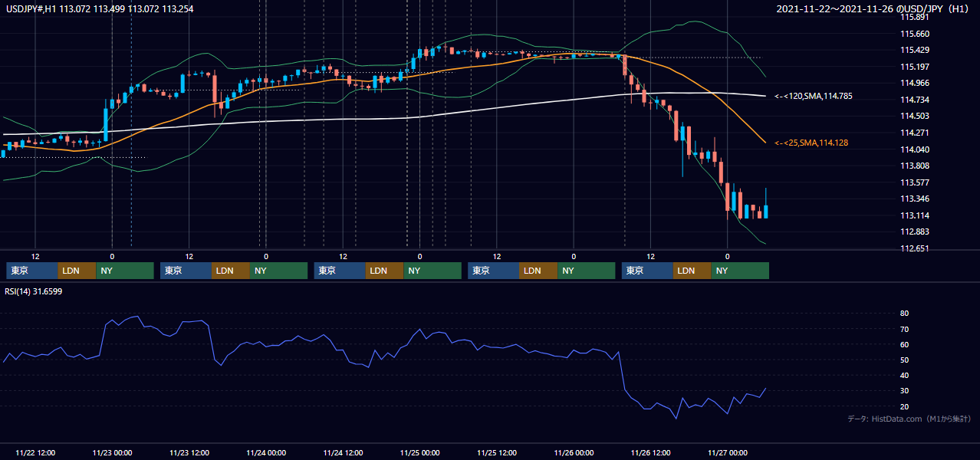
Task: Click RSI scale value 50
Action: click(x=904, y=360)
